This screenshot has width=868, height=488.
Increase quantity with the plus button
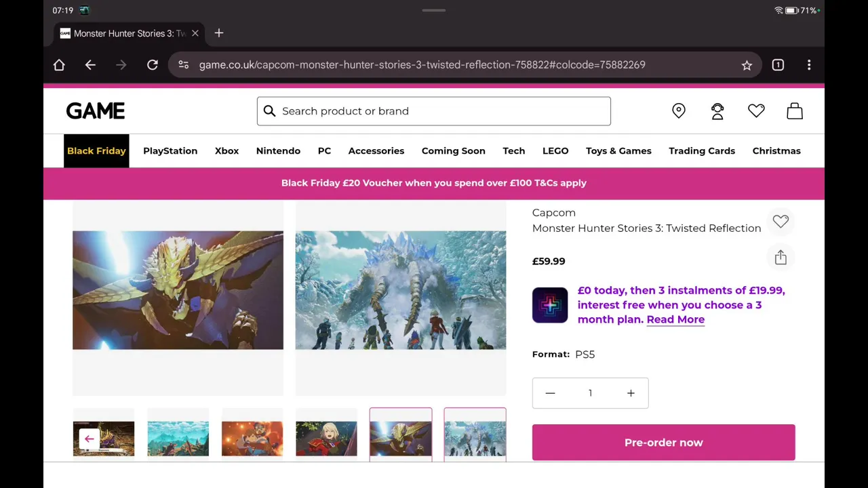tap(631, 393)
